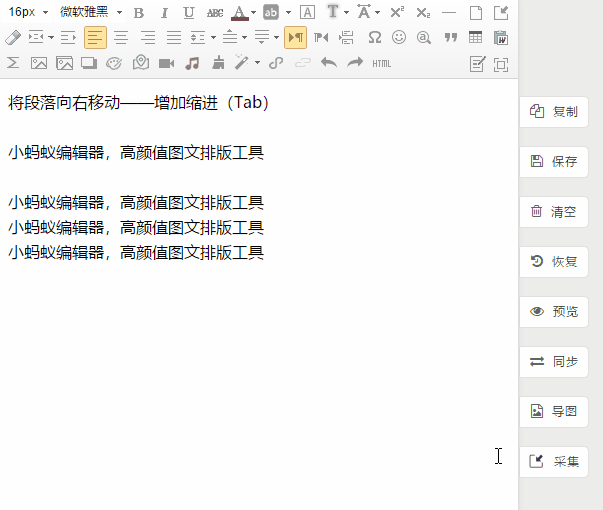The height and width of the screenshot is (510, 603).
Task: Redo the last action
Action: 355,63
